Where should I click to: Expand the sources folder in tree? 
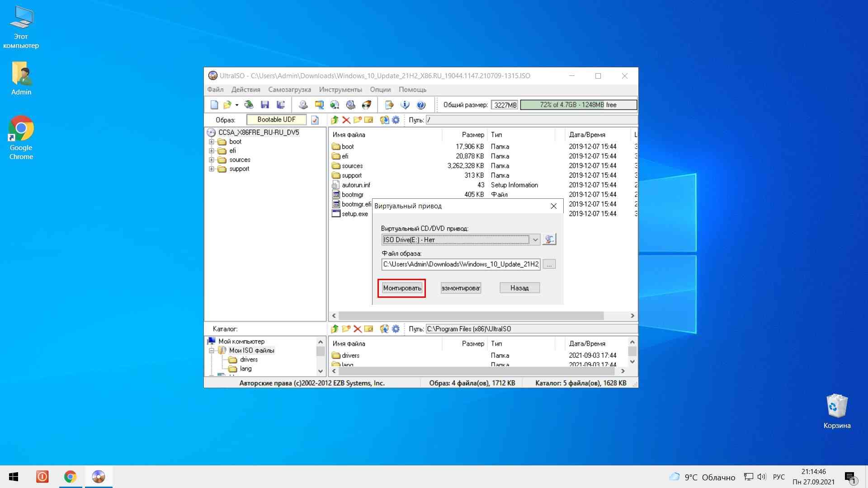coord(211,160)
